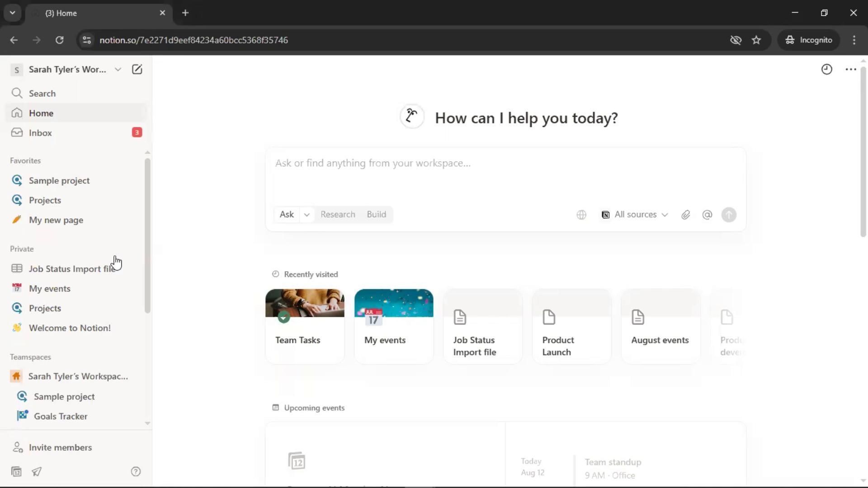The height and width of the screenshot is (488, 868).
Task: Click the web search globe icon
Action: point(581,215)
